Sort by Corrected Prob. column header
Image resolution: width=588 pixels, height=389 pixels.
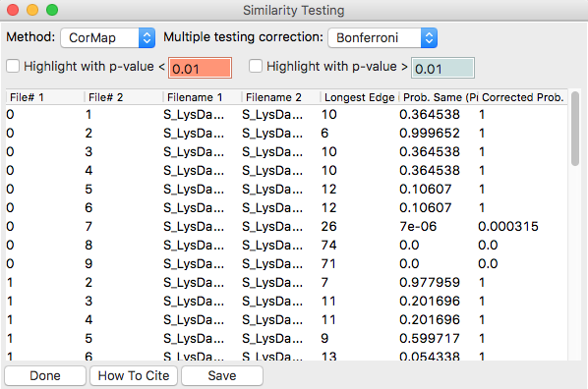(523, 97)
